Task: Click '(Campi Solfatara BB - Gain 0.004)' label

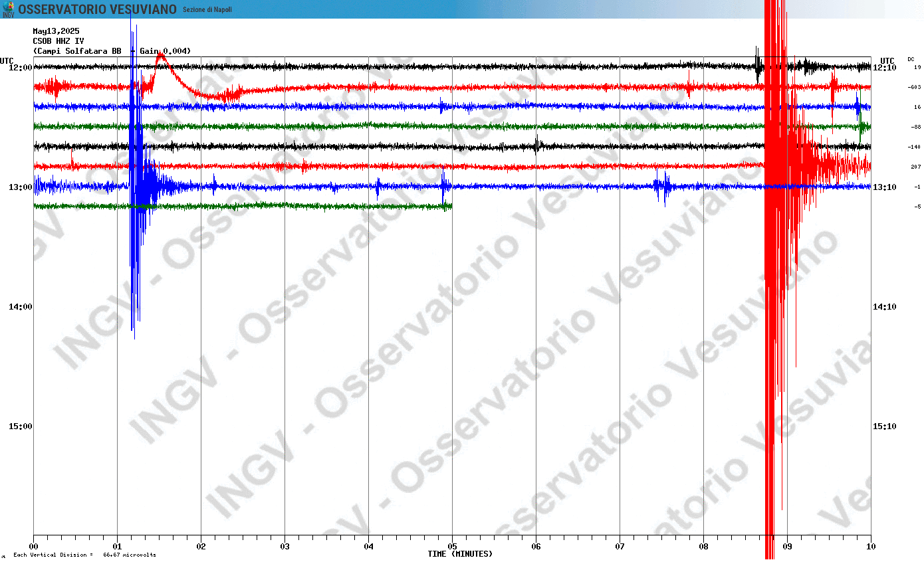Action: [x=112, y=51]
